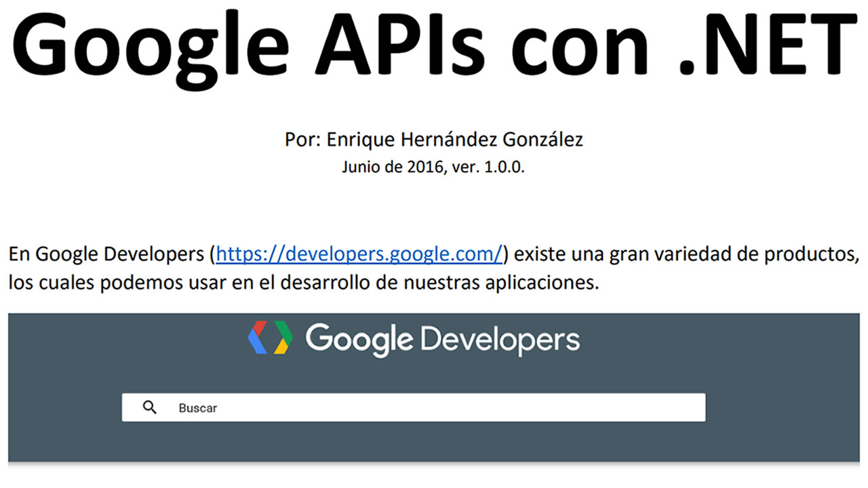Screen dimensions: 868x488
Task: Click the text 'En Google Developers'
Action: pos(106,255)
